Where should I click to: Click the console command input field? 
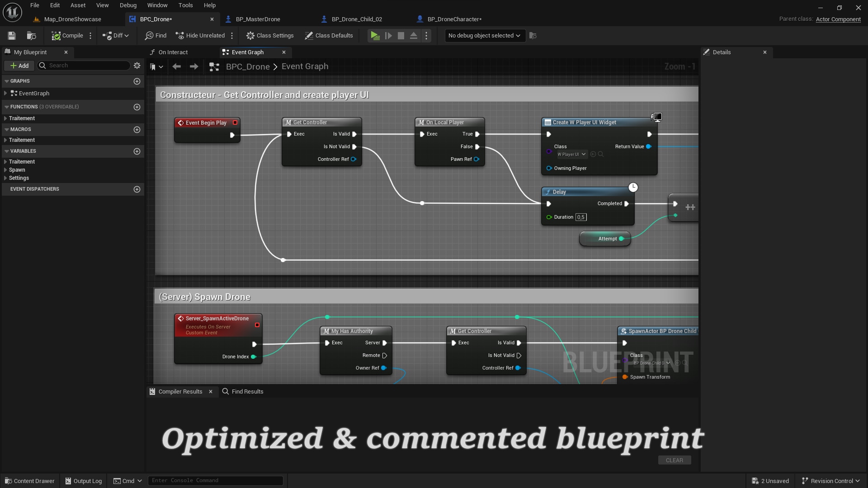click(x=216, y=480)
